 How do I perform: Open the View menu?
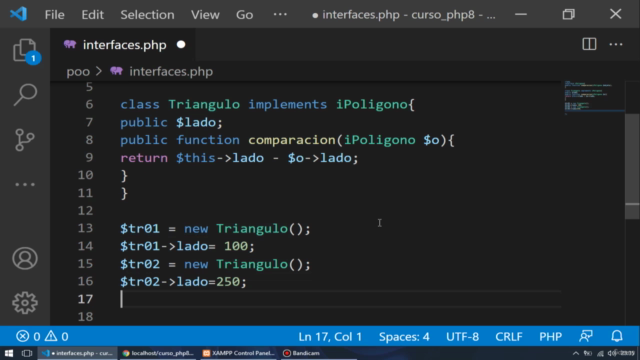tap(205, 15)
